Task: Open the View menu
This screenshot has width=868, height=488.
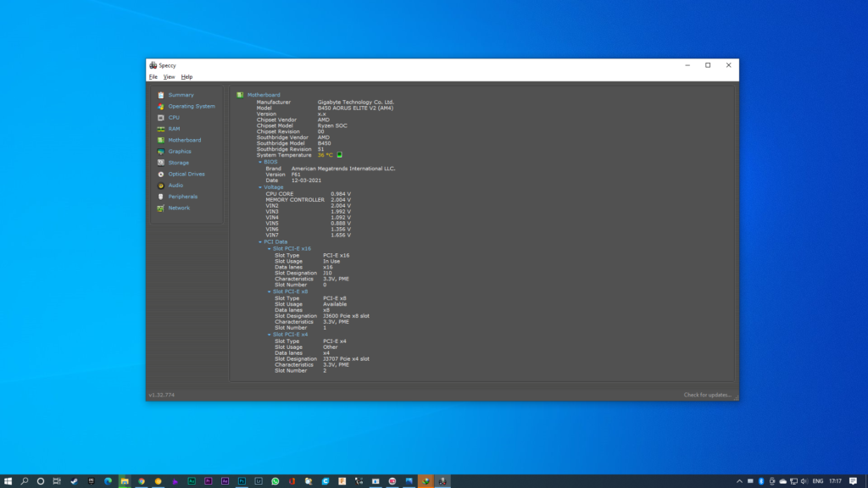Action: [169, 77]
